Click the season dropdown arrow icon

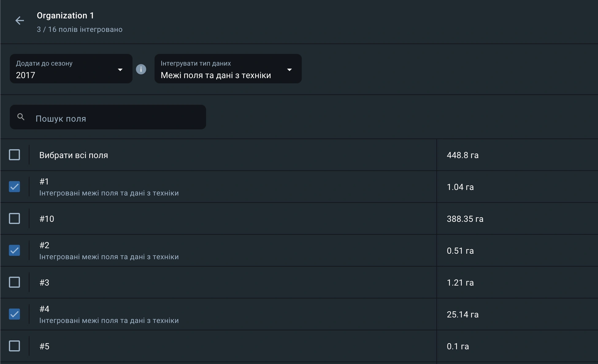click(120, 70)
